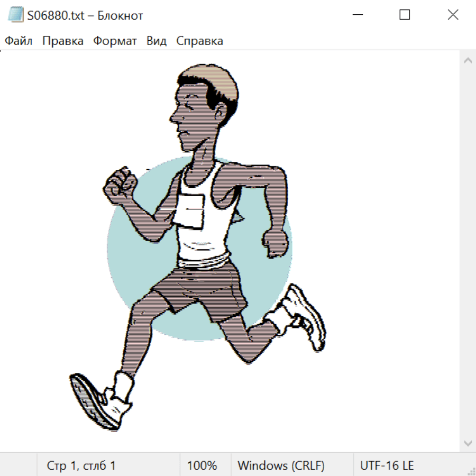The height and width of the screenshot is (476, 476).
Task: Click the scroll up arrow
Action: tap(468, 61)
